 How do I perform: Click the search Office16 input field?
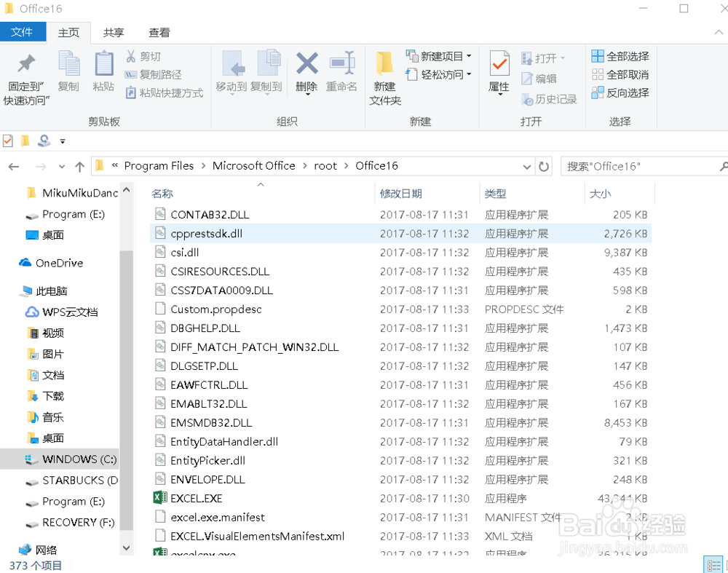640,166
